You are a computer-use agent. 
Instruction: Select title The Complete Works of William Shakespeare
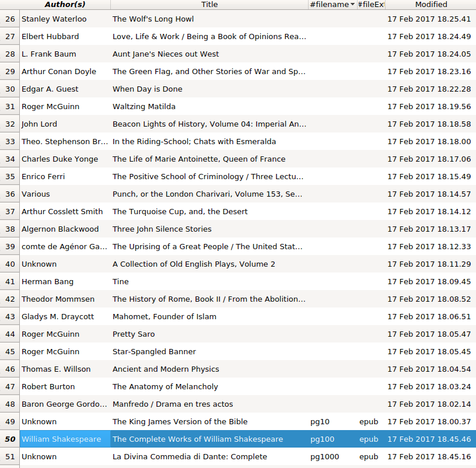point(198,439)
